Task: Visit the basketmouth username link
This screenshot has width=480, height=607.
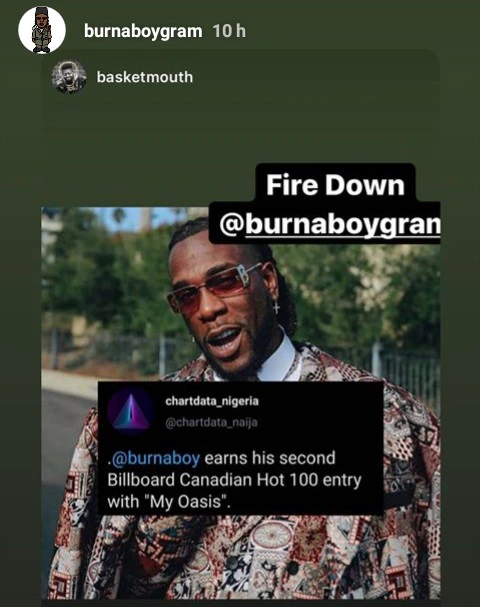Action: (x=145, y=77)
